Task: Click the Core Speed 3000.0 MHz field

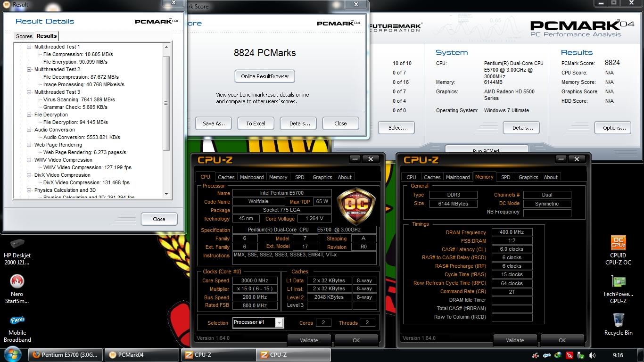Action: (x=255, y=280)
